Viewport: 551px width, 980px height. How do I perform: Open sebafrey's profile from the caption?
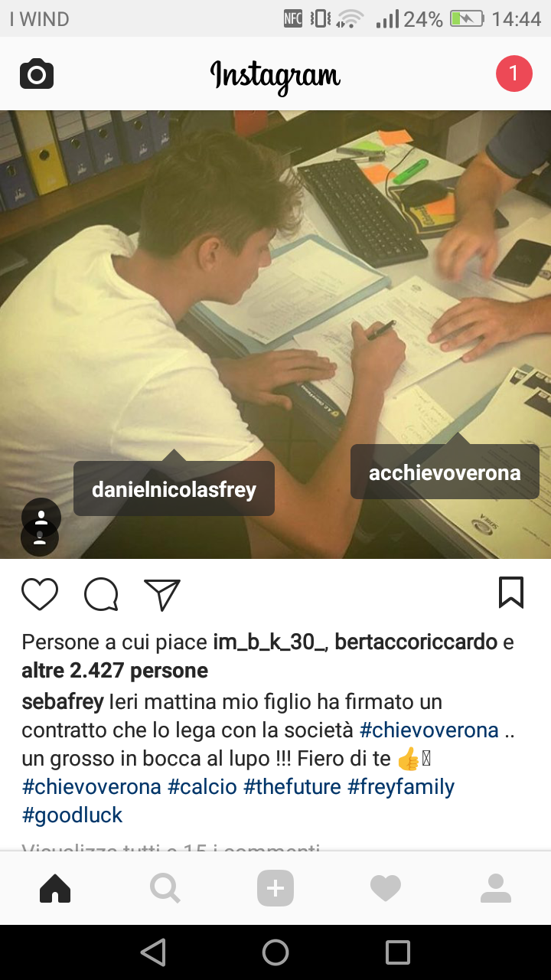(x=63, y=701)
